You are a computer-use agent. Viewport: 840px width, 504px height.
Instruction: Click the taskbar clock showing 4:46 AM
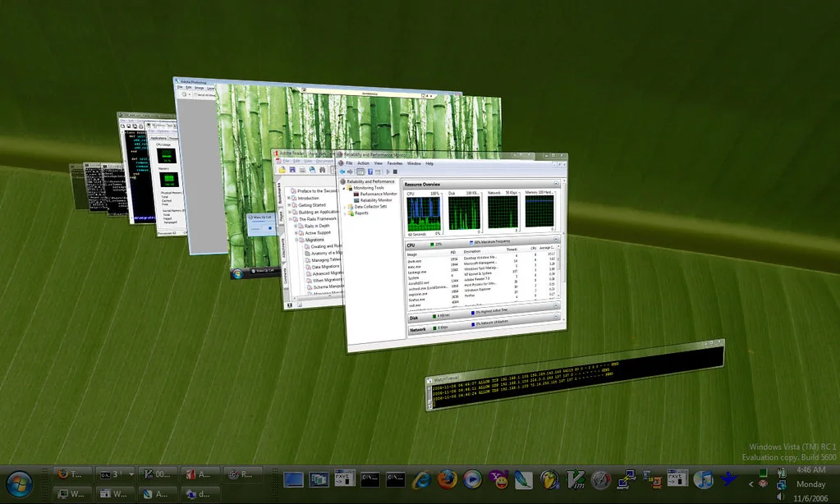[810, 470]
